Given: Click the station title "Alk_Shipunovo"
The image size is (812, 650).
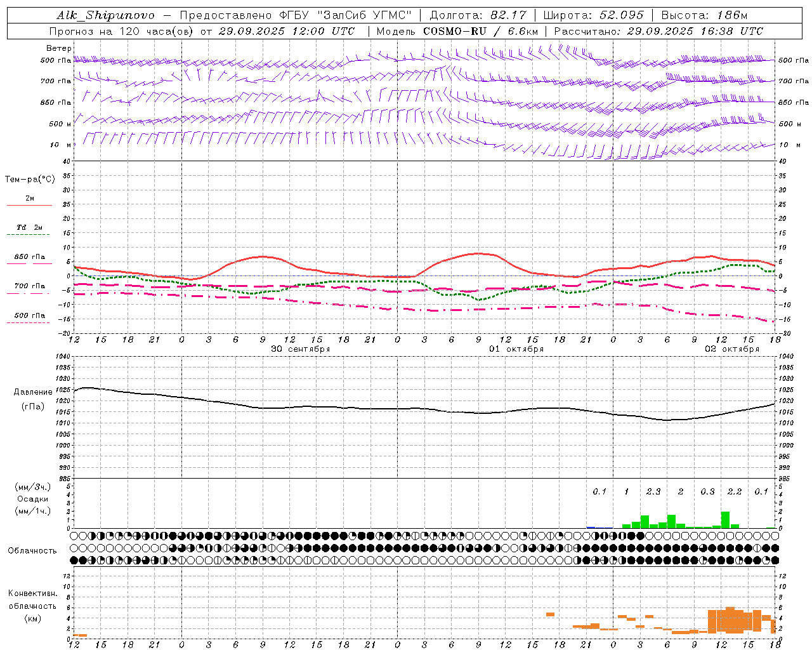Looking at the screenshot, I should pyautogui.click(x=105, y=15).
